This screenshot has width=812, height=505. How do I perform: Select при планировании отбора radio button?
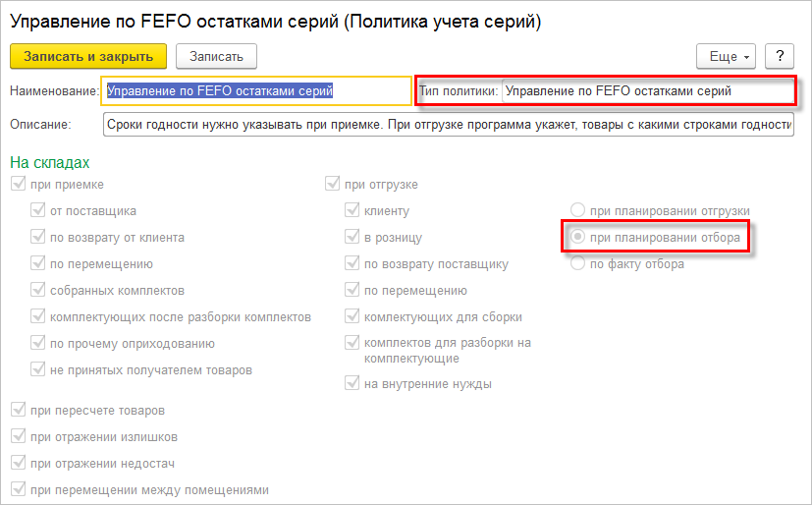pos(578,237)
